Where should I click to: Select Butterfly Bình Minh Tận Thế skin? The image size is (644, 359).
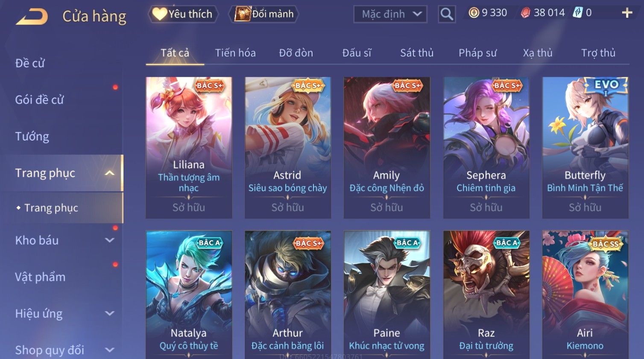pyautogui.click(x=585, y=148)
